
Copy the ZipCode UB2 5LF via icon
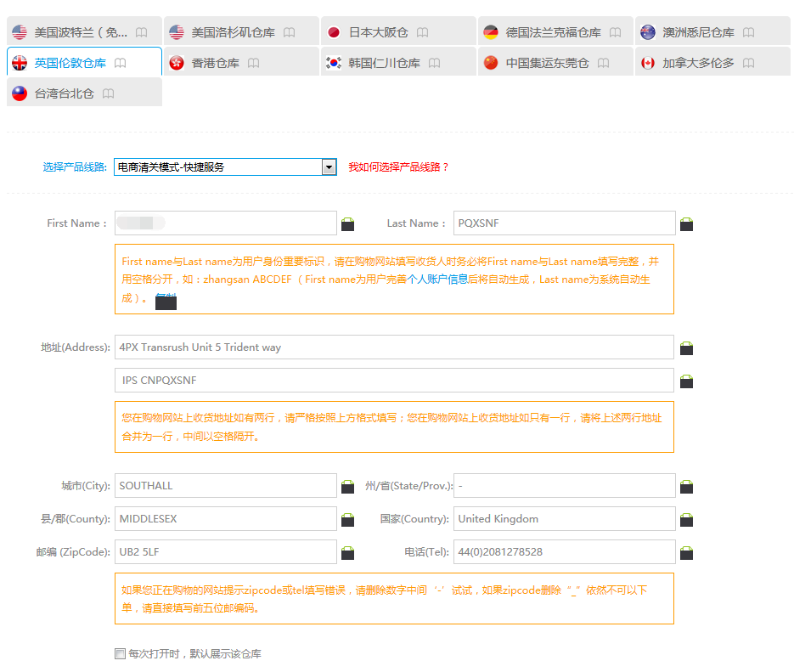[347, 553]
